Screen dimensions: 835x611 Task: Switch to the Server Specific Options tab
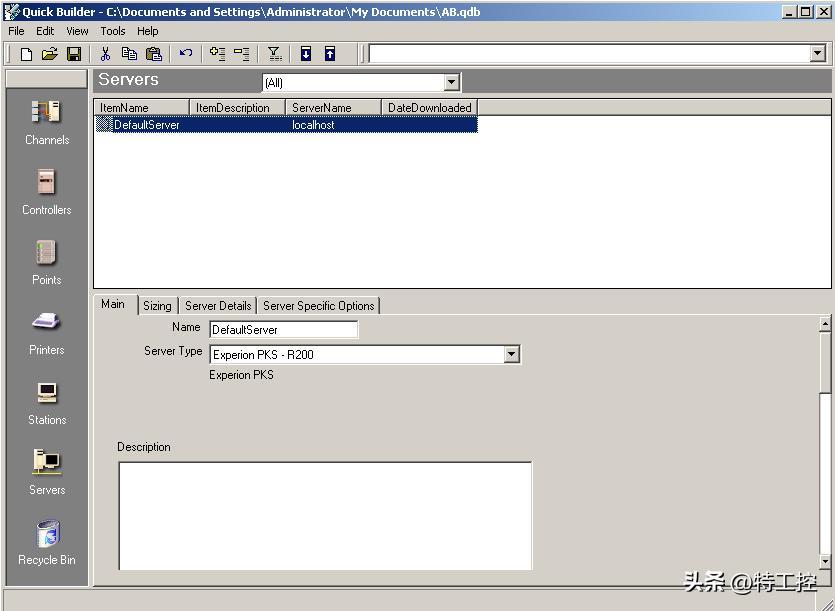(x=318, y=306)
